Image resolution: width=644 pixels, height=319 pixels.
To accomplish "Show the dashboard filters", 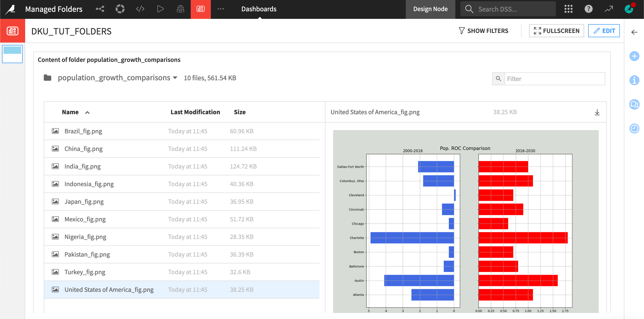I will tap(483, 31).
